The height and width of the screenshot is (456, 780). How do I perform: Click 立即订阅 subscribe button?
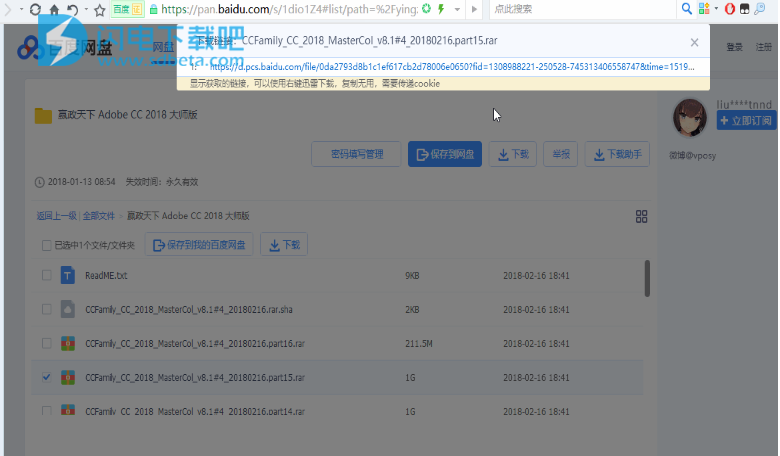(x=746, y=120)
